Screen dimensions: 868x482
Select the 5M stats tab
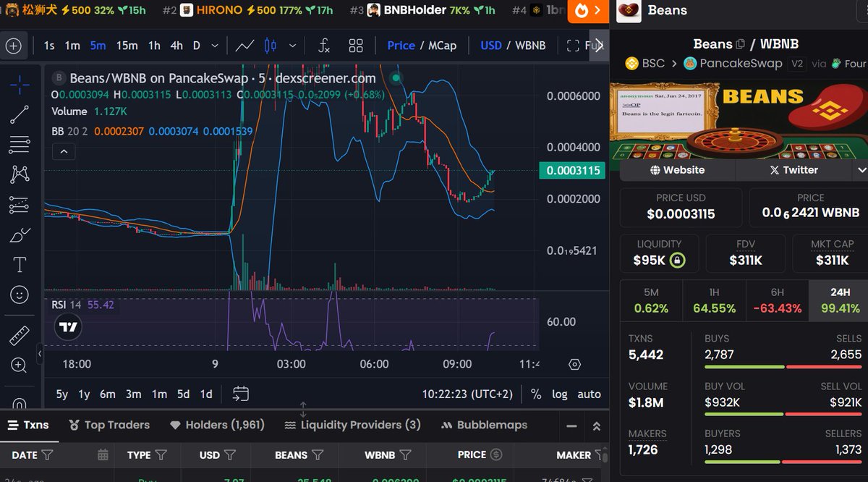coord(651,300)
